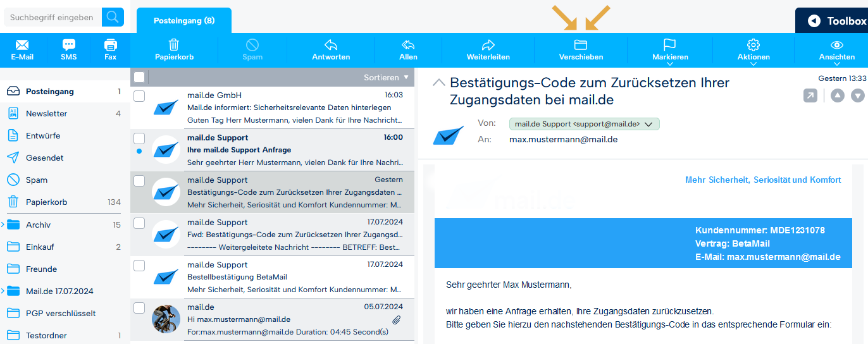Open the Testordner folder
The width and height of the screenshot is (868, 344).
point(65,336)
